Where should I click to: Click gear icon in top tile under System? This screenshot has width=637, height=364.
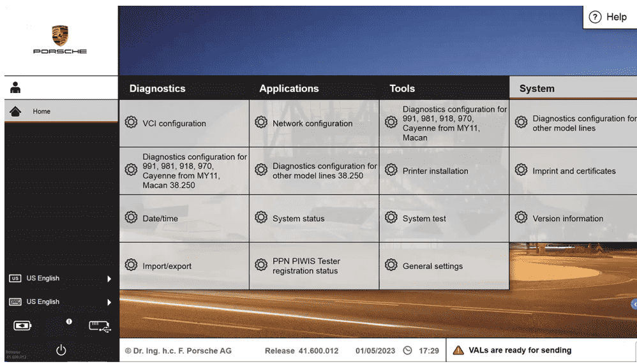tap(521, 122)
